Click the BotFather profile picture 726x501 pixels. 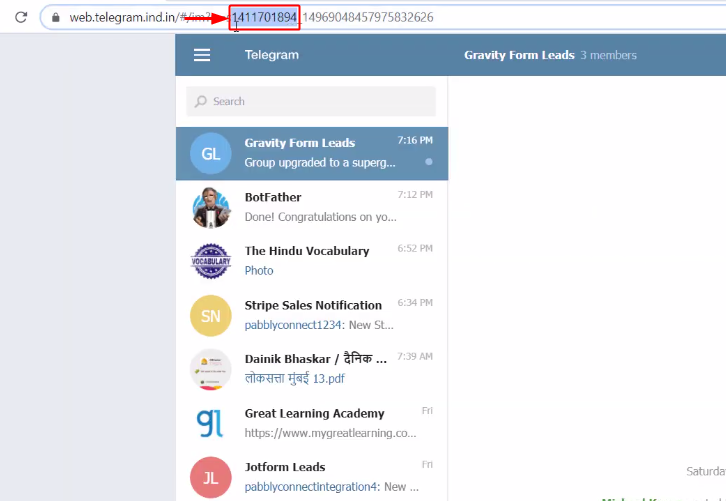point(211,207)
